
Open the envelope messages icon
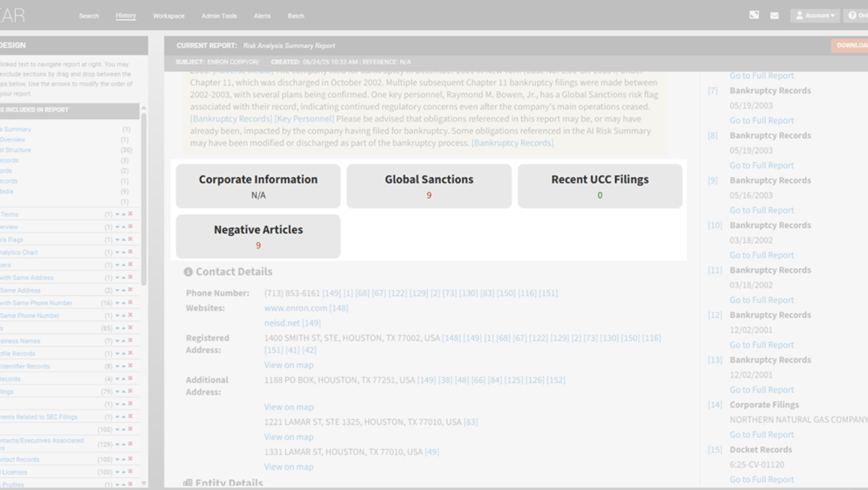[x=774, y=16]
